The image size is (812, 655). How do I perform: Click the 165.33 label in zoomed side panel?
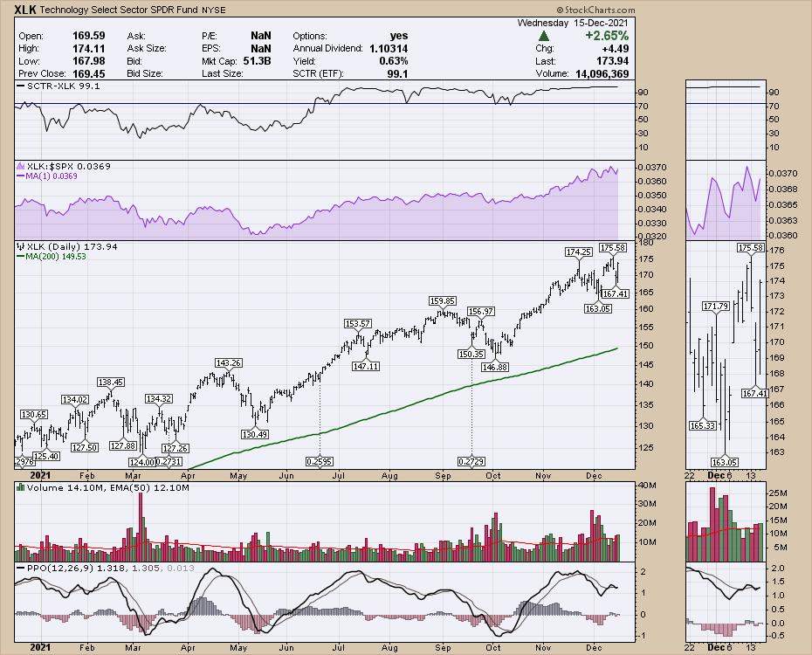703,425
